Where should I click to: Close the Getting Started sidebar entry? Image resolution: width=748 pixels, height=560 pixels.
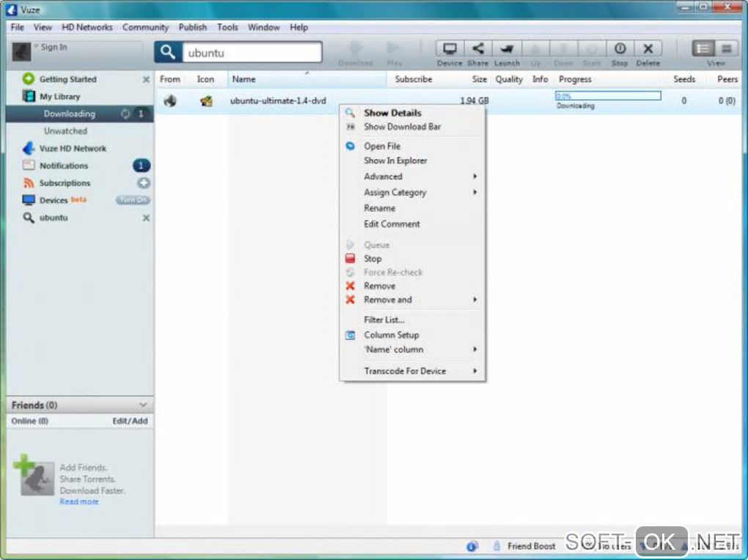(x=146, y=80)
